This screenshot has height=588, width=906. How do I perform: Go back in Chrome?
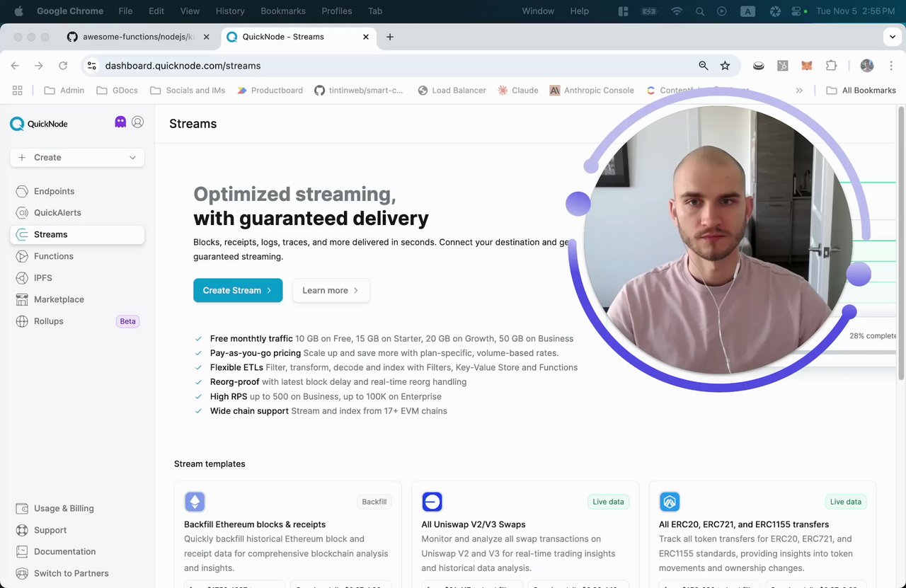tap(15, 65)
